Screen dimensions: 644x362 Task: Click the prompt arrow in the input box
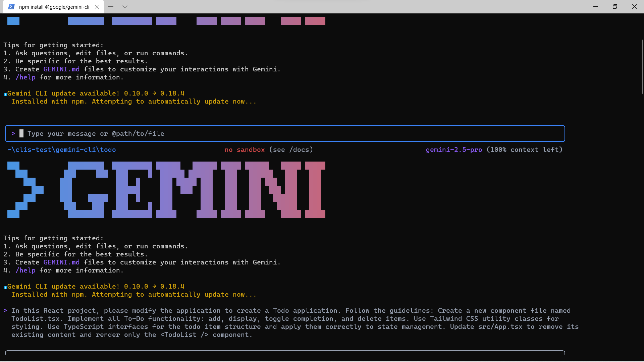[13, 133]
